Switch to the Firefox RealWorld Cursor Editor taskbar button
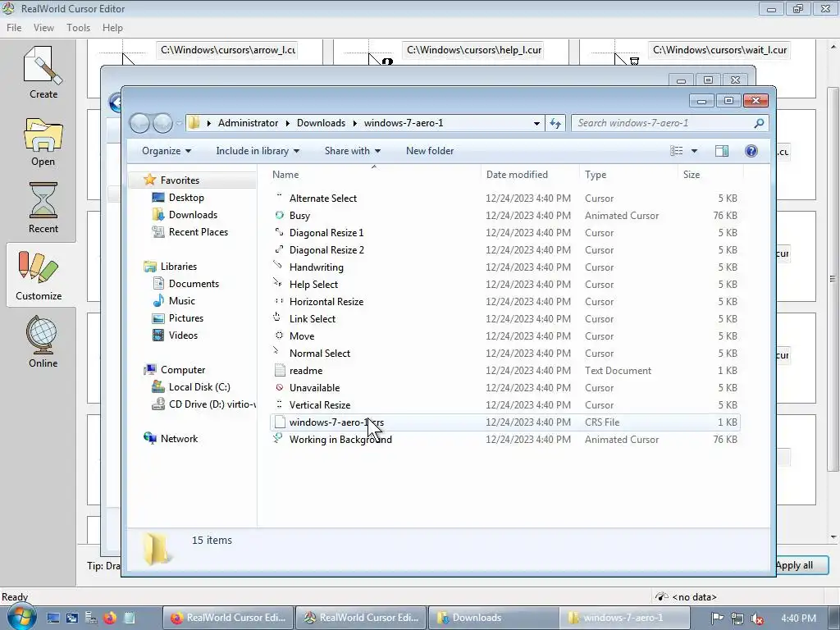840x630 pixels. pyautogui.click(x=227, y=618)
